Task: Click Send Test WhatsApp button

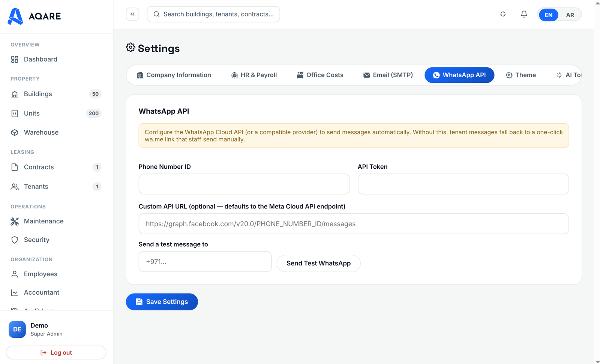Action: point(319,263)
